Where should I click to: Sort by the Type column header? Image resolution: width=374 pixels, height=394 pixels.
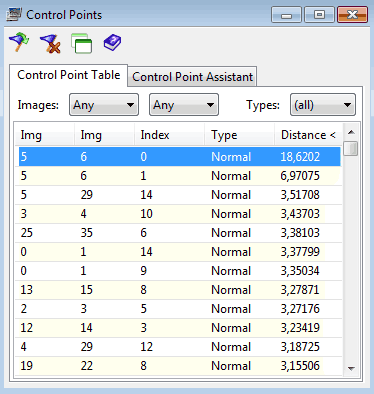tap(239, 135)
